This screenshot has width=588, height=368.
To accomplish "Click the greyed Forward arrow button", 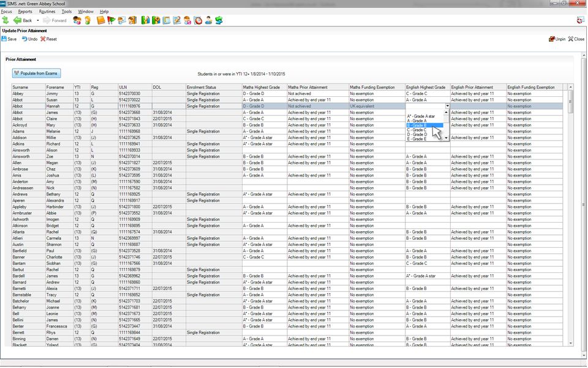I will [55, 20].
